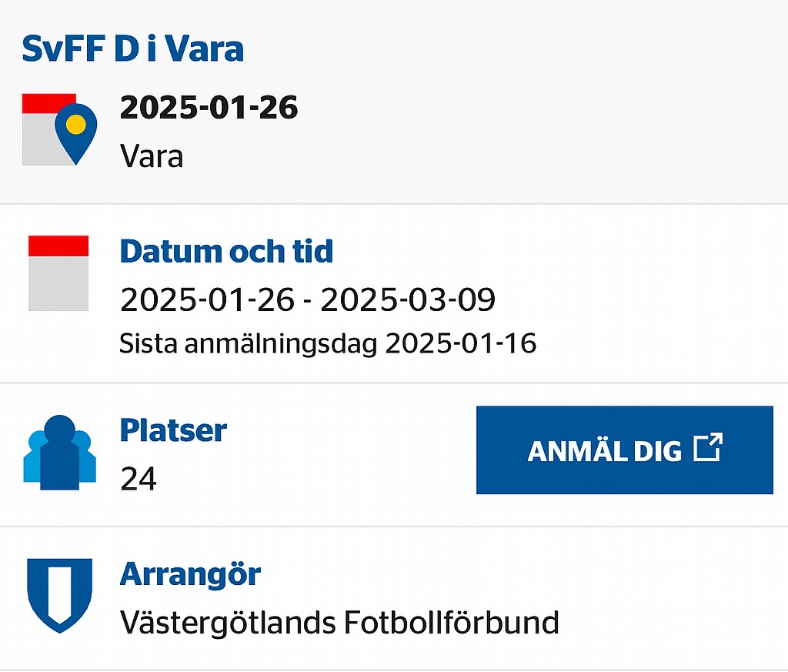Screen dimensions: 788x672
Task: Click the number 24 under Platser
Action: pyautogui.click(x=139, y=479)
